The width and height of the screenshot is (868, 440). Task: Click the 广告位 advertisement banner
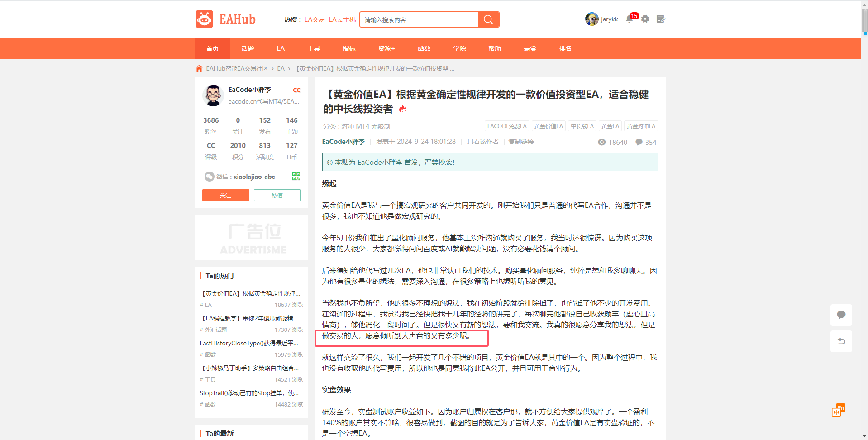click(252, 238)
